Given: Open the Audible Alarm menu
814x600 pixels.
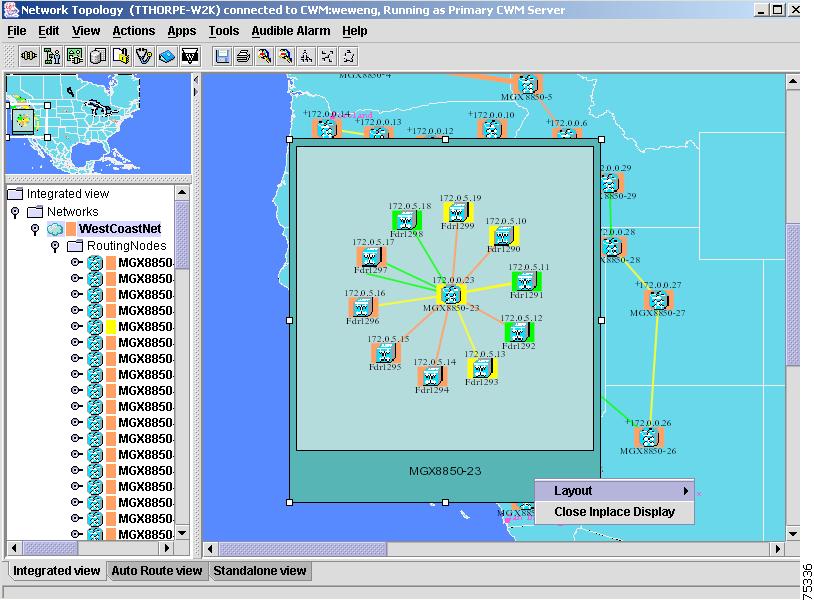Looking at the screenshot, I should [x=291, y=31].
